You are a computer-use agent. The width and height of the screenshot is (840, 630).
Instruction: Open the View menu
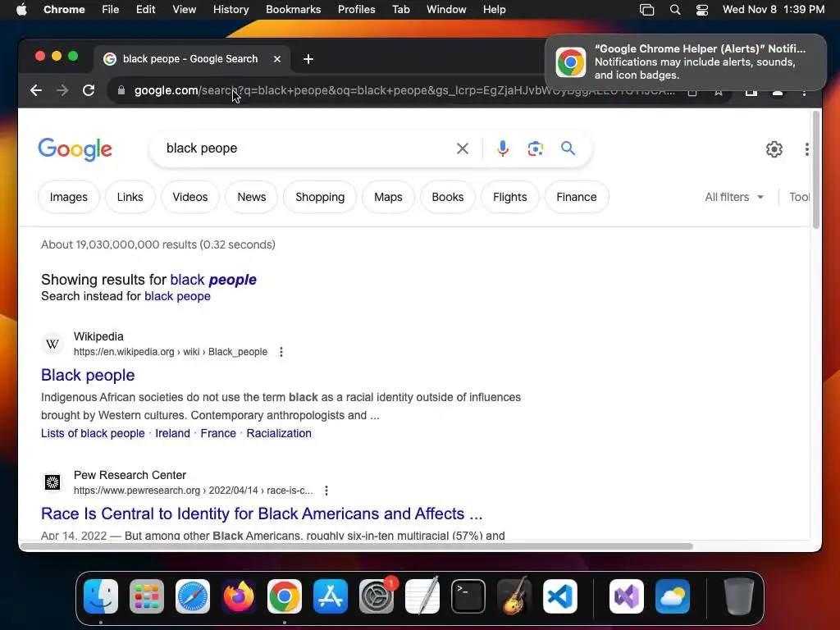point(185,10)
